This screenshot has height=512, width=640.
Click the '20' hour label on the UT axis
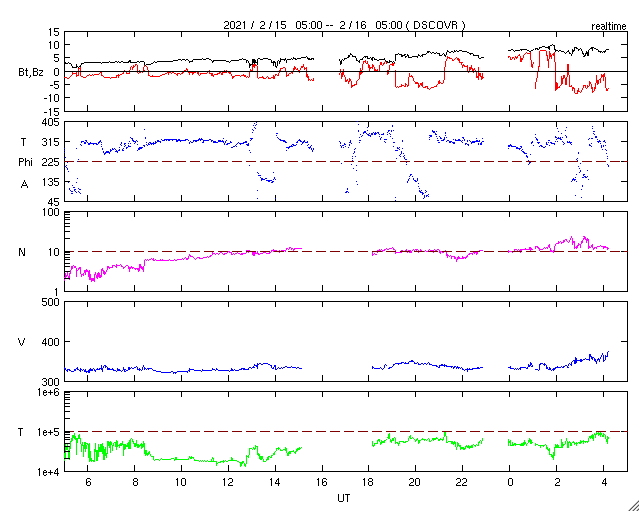coord(416,482)
